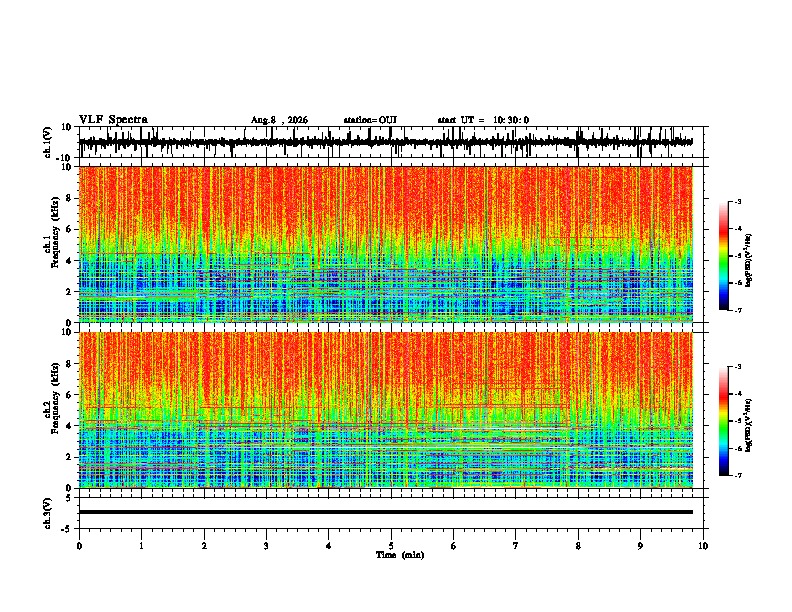Click the "6" kHz tick on the ch.1 spectrogram axis
Image resolution: width=792 pixels, height=612 pixels.
coord(69,229)
